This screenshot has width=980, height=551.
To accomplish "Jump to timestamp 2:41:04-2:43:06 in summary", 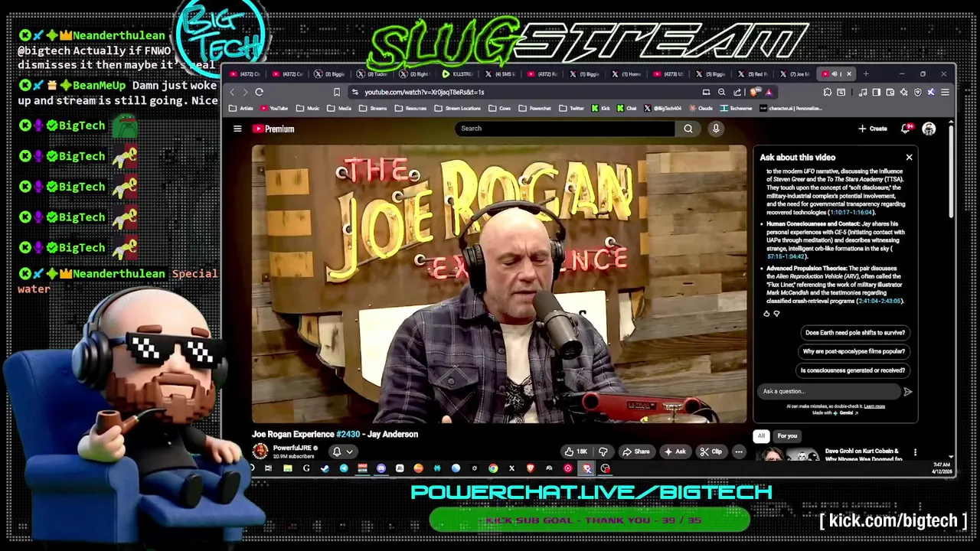I will 880,301.
